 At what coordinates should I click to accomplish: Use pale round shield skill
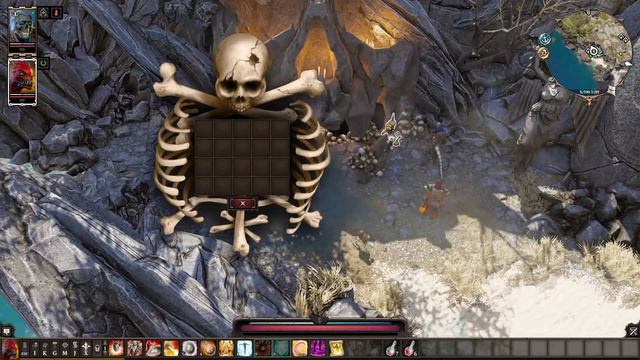coord(189,349)
